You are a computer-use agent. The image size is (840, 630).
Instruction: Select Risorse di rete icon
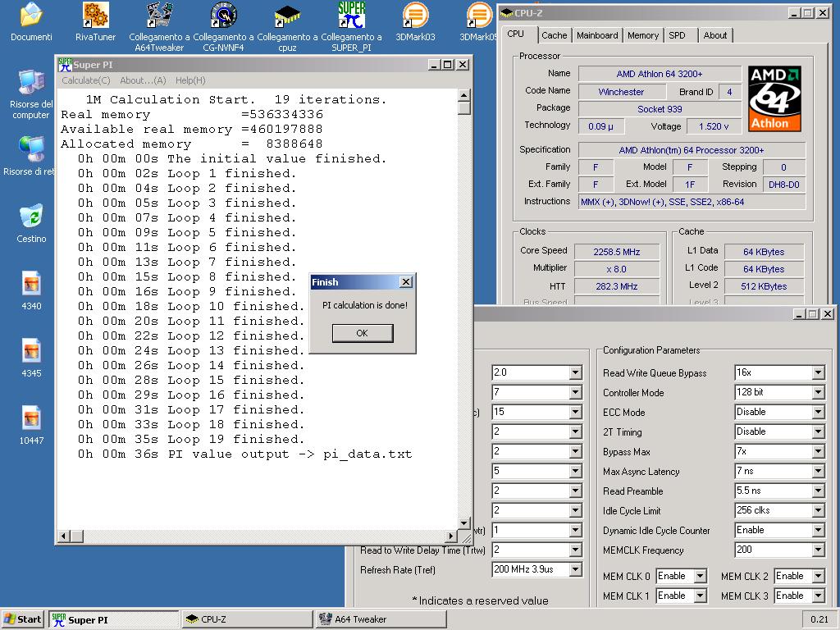point(29,156)
